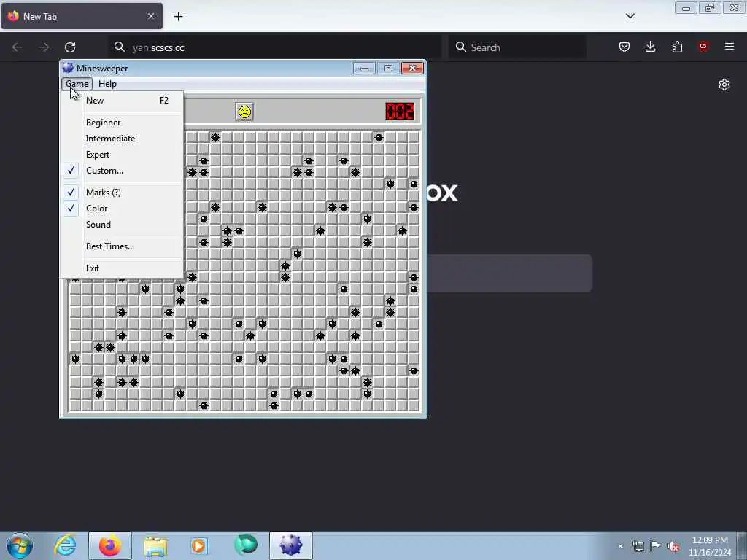Launch Internet Explorer from taskbar
Viewport: 747px width, 560px height.
65,545
